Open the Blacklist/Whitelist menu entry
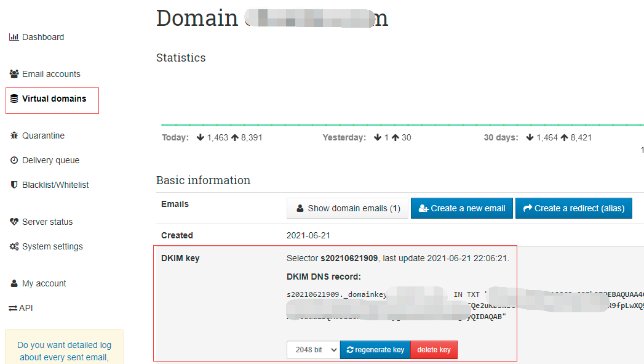The height and width of the screenshot is (364, 644). (55, 185)
